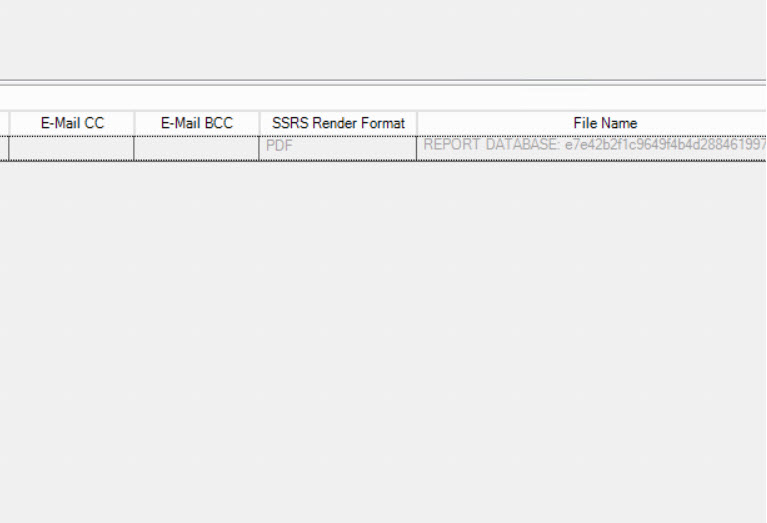The width and height of the screenshot is (767, 523).
Task: Click the empty gray area below the grid row
Action: pos(383,342)
